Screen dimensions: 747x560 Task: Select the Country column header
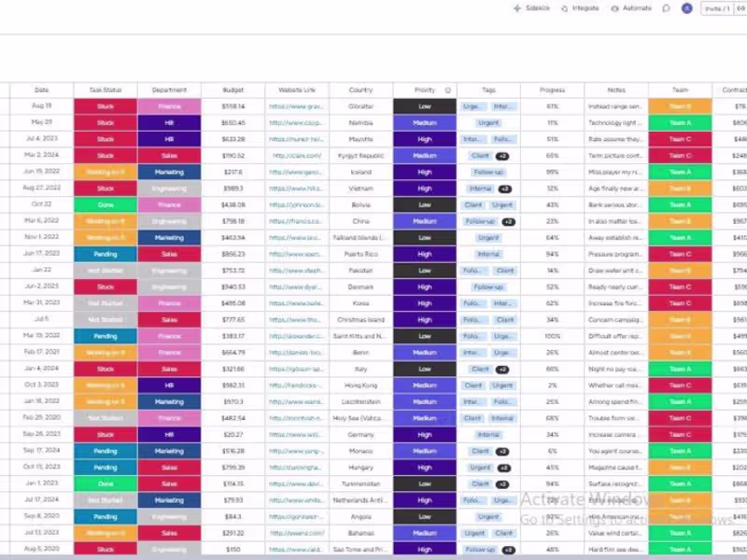click(x=360, y=90)
